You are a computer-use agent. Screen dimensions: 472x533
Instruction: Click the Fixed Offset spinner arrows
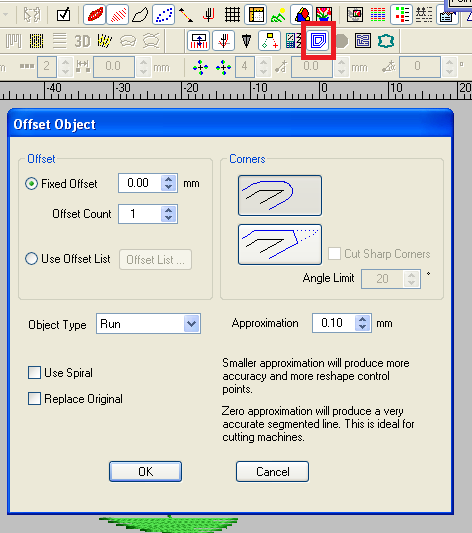point(169,183)
